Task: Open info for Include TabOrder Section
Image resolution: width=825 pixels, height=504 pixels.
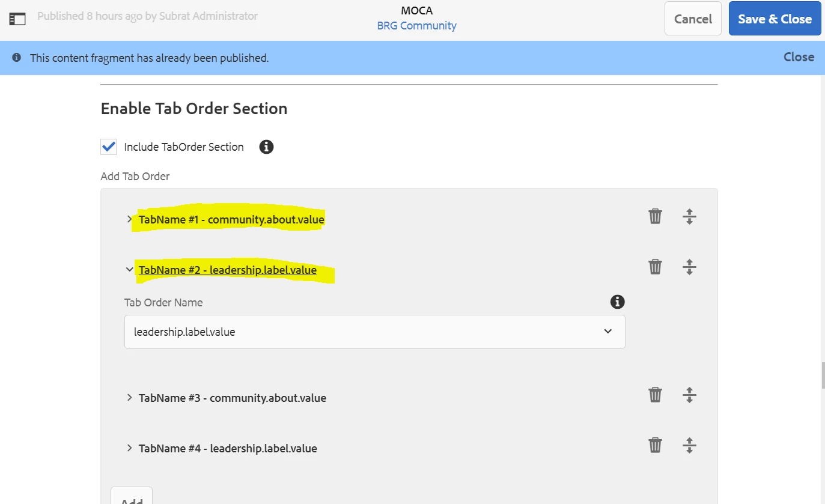Action: click(x=266, y=147)
